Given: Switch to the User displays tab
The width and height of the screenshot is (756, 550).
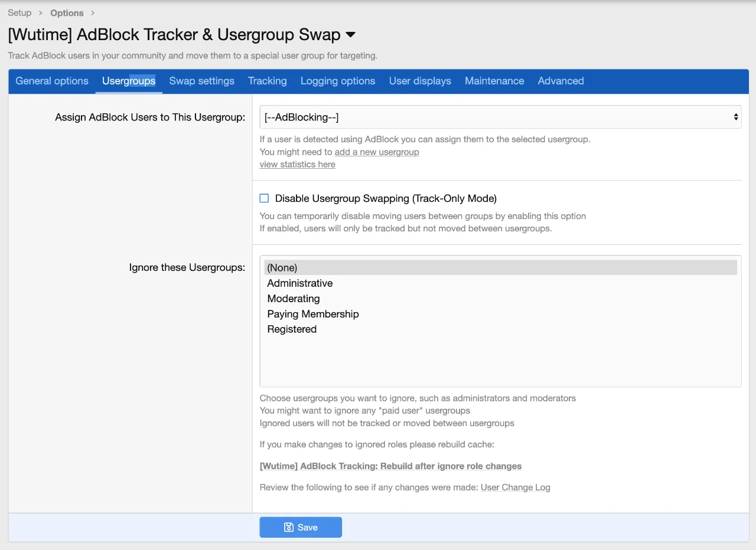Looking at the screenshot, I should tap(419, 81).
